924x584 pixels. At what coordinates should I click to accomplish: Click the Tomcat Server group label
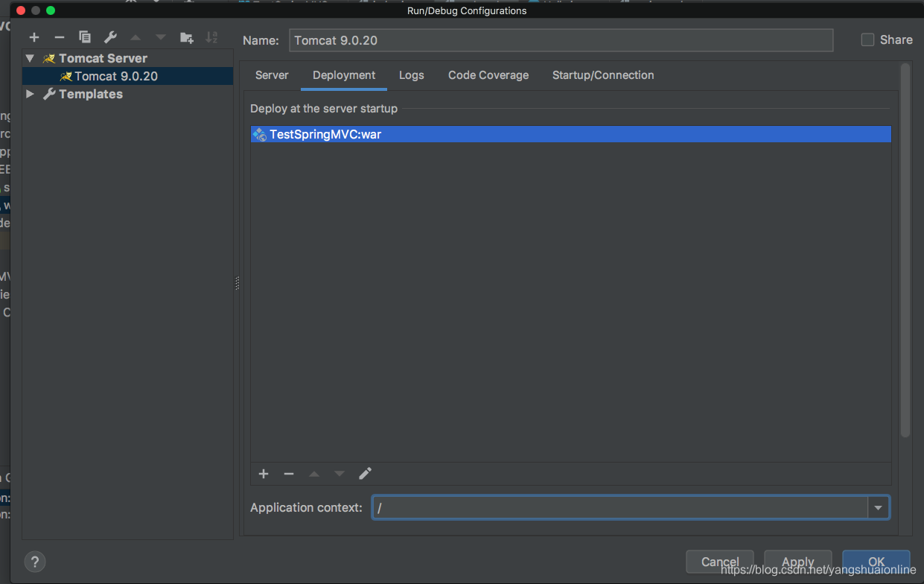pyautogui.click(x=103, y=58)
